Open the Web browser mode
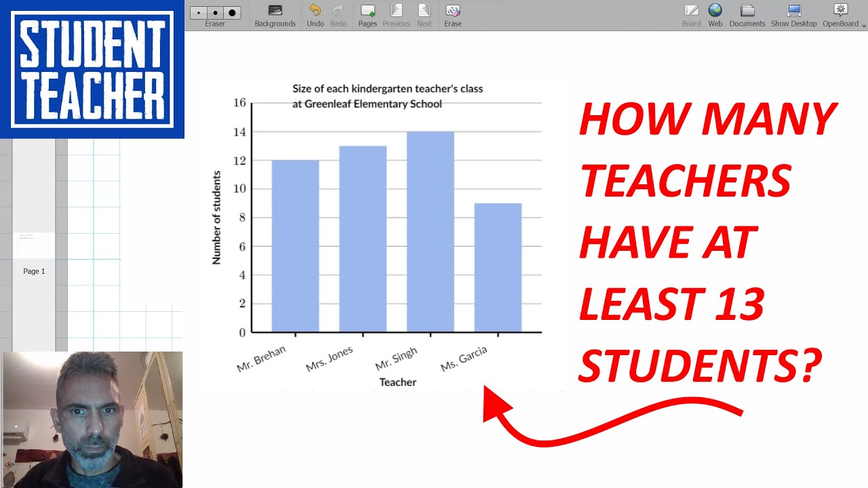Viewport: 868px width, 488px height. coord(715,16)
